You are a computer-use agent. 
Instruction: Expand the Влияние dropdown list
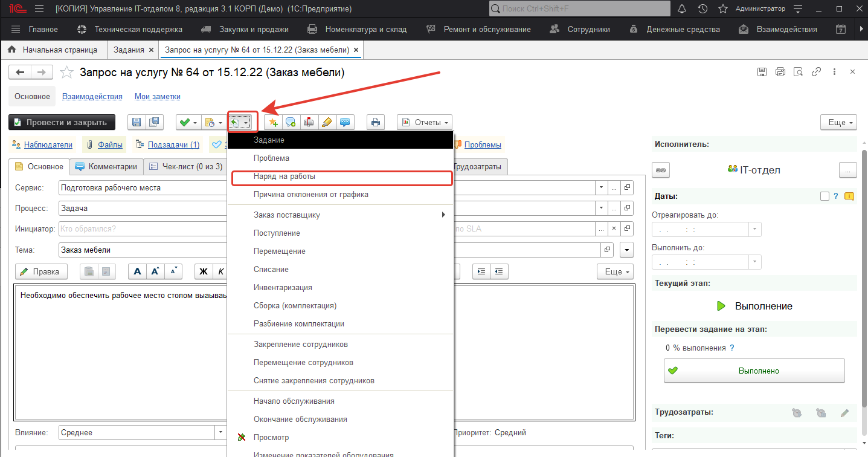pyautogui.click(x=220, y=433)
